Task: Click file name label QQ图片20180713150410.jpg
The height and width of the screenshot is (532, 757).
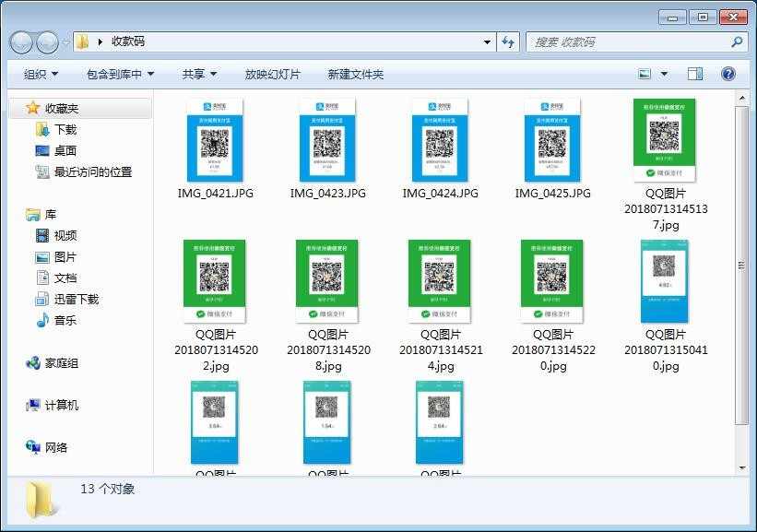Action: pyautogui.click(x=666, y=350)
